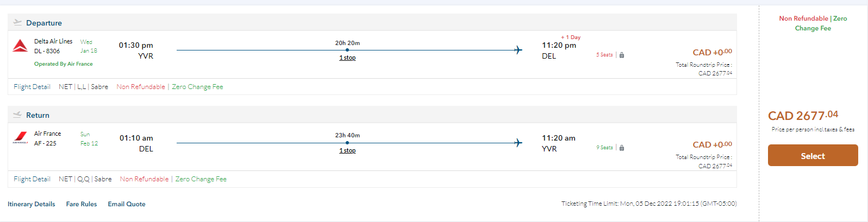
Task: Click the airplane at departure route line end
Action: 518,50
